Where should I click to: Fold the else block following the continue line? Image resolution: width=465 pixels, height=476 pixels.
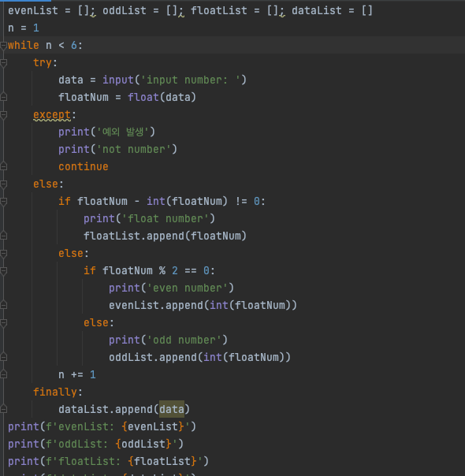tap(3, 184)
